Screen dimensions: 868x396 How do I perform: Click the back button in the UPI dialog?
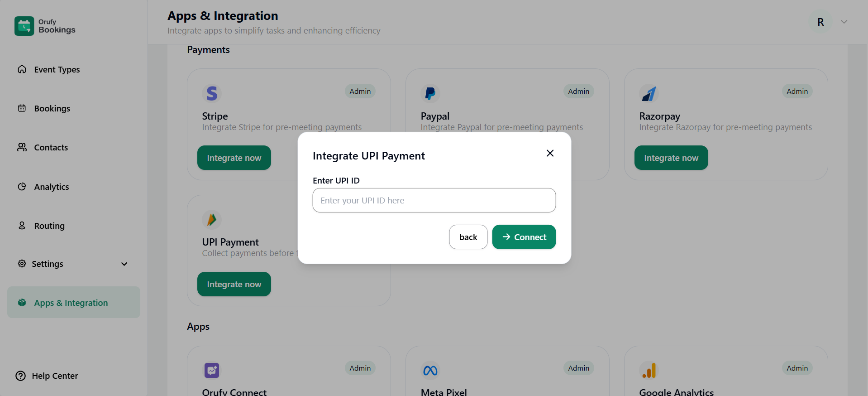coord(468,237)
